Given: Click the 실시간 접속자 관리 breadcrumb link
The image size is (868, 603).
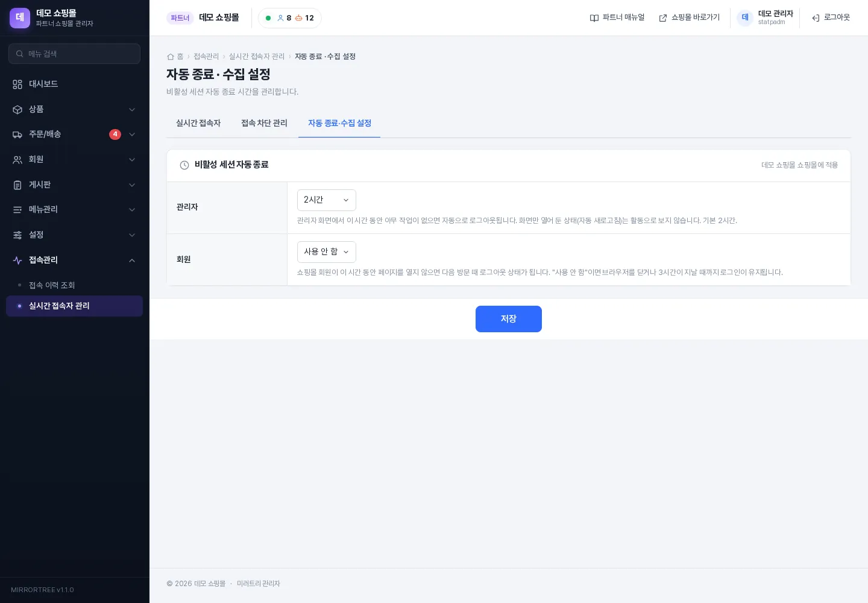Looking at the screenshot, I should [257, 57].
